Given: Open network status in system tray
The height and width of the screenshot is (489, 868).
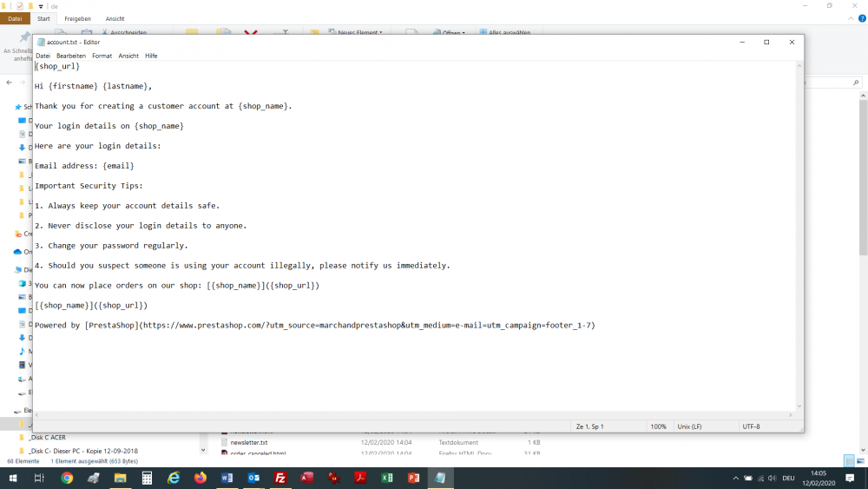Looking at the screenshot, I should pos(760,478).
